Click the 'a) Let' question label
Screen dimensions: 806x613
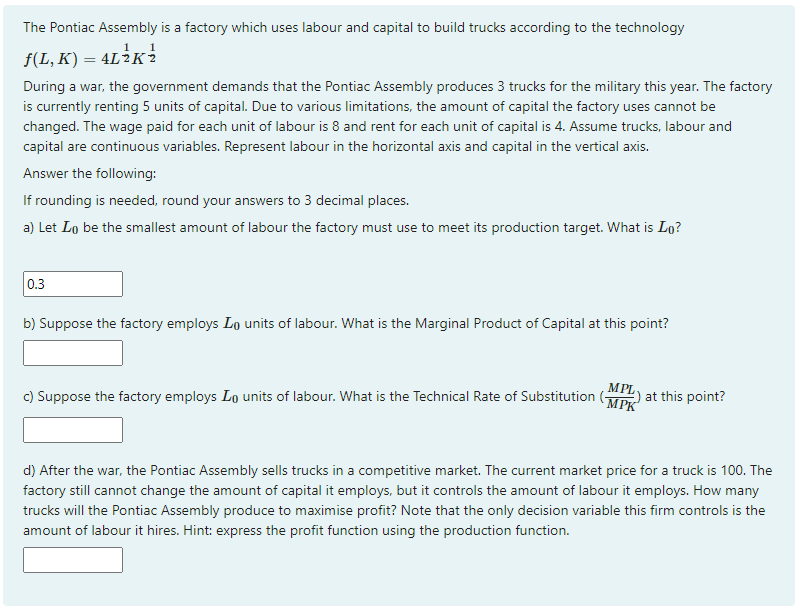pos(40,228)
